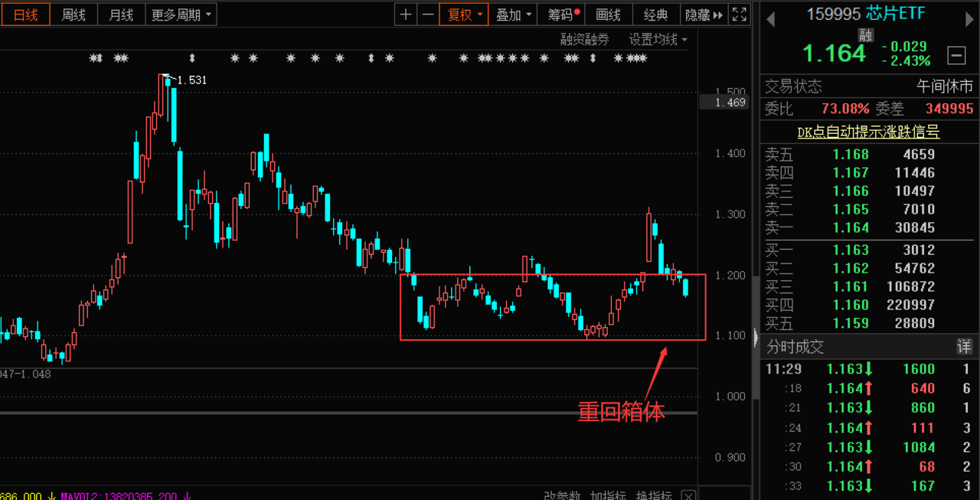980x500 pixels.
Task: Close the indicator sub-panel X
Action: pos(688,495)
